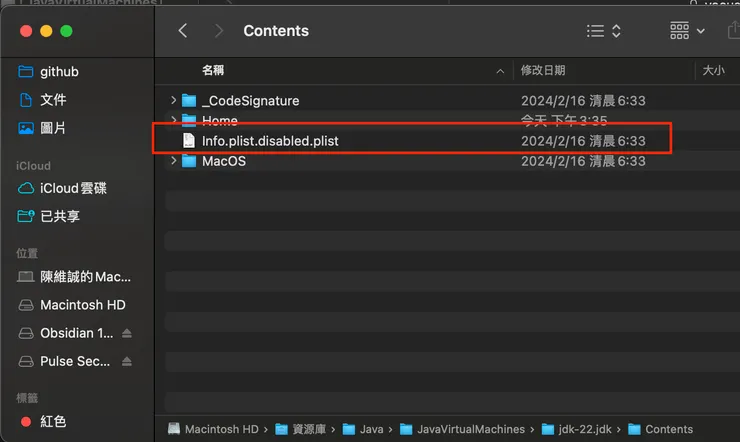740x442 pixels.
Task: Select the Info.plist.disabled.plist file
Action: (x=270, y=141)
